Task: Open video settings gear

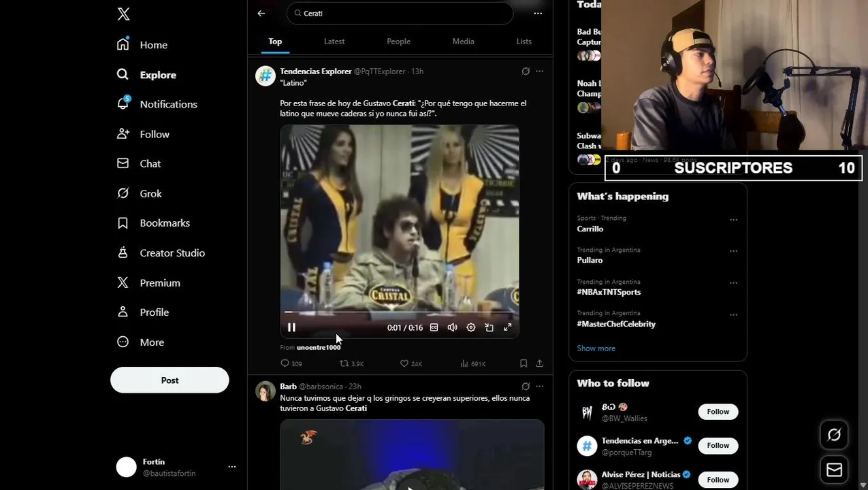Action: click(470, 327)
